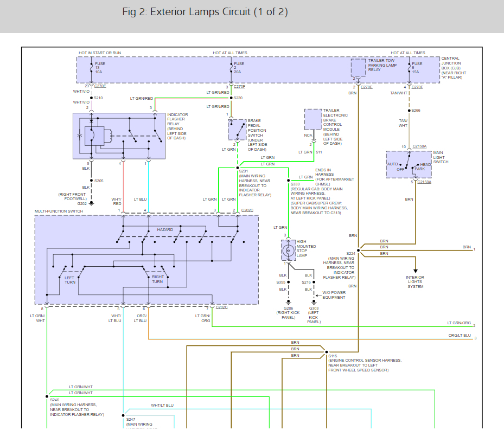Click the Fuse 13 10A symbol
The height and width of the screenshot is (443, 504).
coord(91,68)
